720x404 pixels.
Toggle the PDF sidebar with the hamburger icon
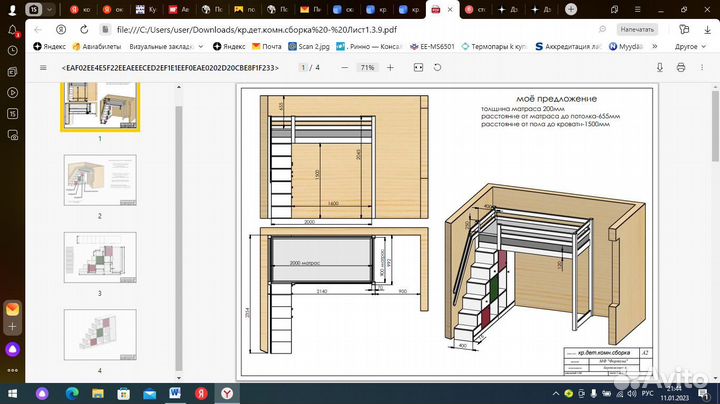pos(43,67)
